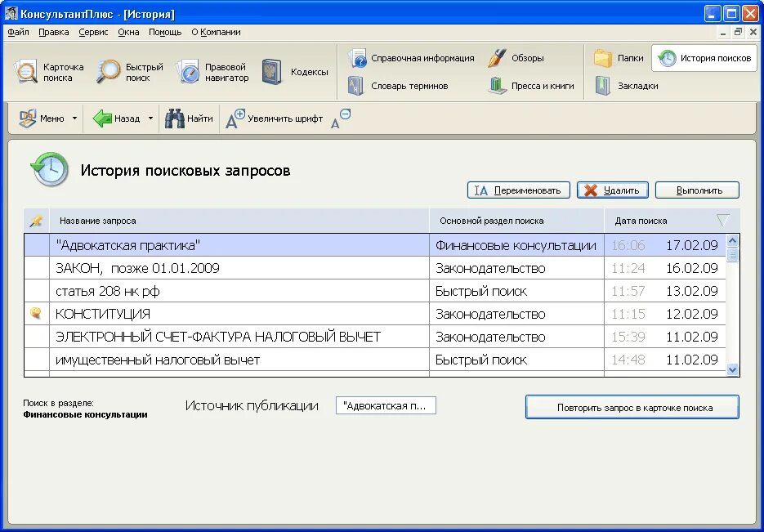Закрепить запрос КОНСТИТУЦИЯ значком слева
Image resolution: width=764 pixels, height=532 pixels.
(x=36, y=313)
